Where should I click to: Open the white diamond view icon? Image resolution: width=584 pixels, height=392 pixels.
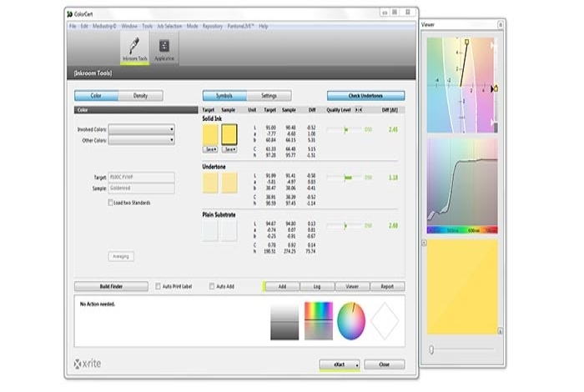[x=385, y=321]
